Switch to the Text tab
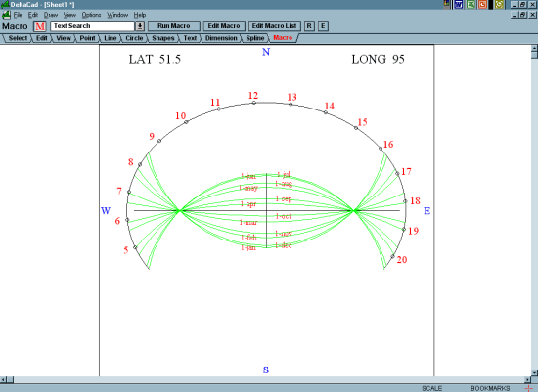 click(x=190, y=38)
